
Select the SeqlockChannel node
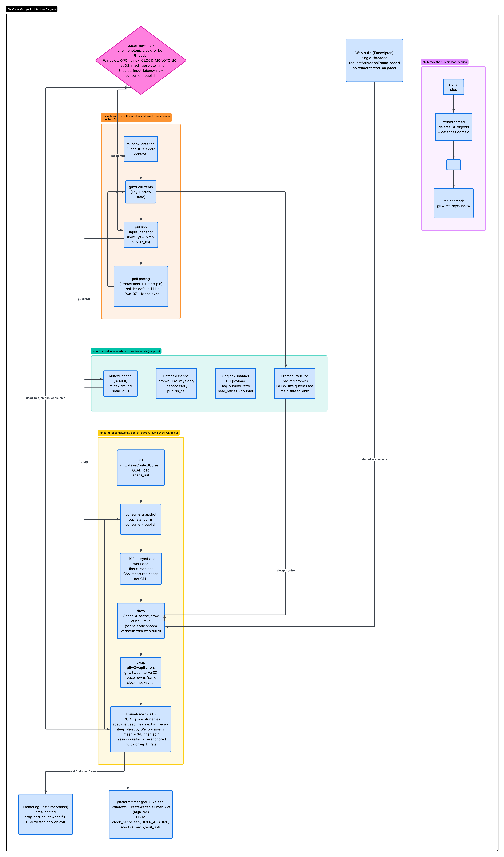pyautogui.click(x=235, y=384)
